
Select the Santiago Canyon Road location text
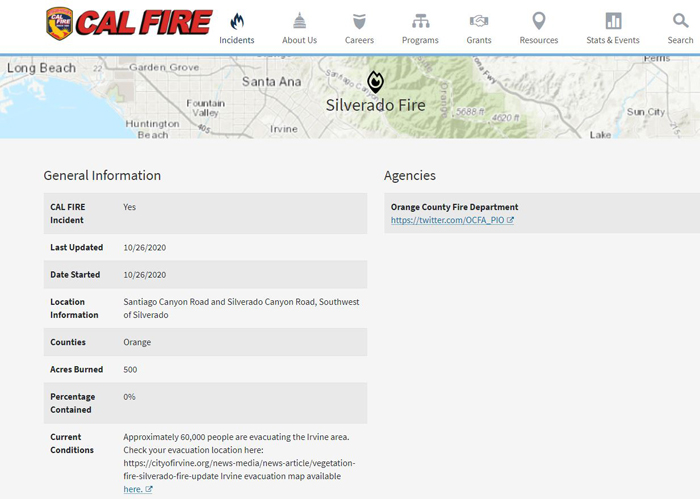click(x=241, y=308)
